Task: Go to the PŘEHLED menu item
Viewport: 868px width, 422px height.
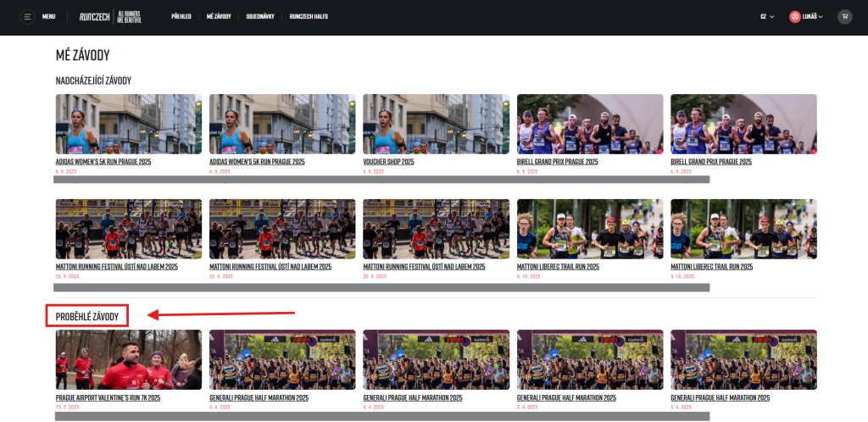Action: 181,17
